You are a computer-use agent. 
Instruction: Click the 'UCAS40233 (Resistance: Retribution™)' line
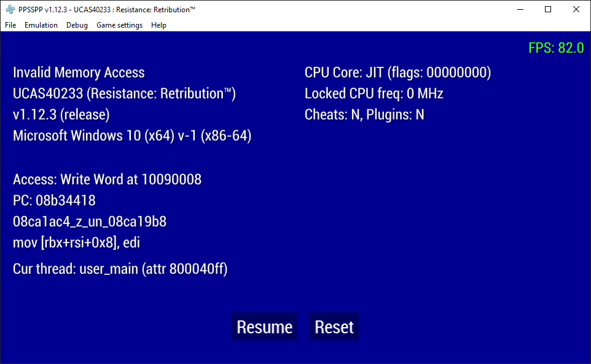124,94
